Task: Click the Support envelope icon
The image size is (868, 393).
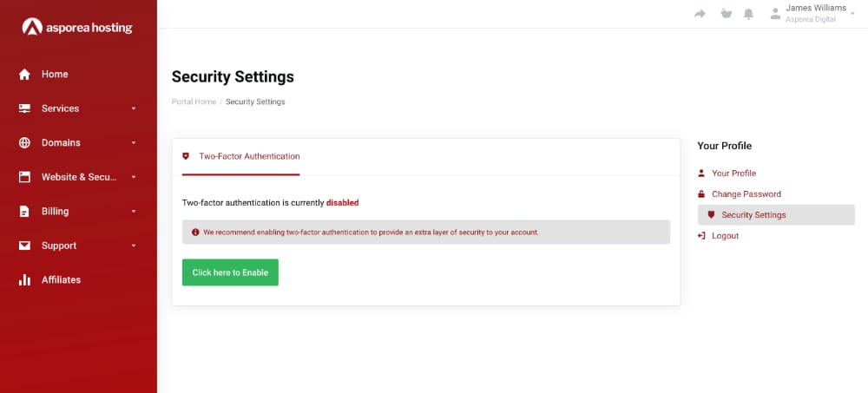Action: point(25,246)
